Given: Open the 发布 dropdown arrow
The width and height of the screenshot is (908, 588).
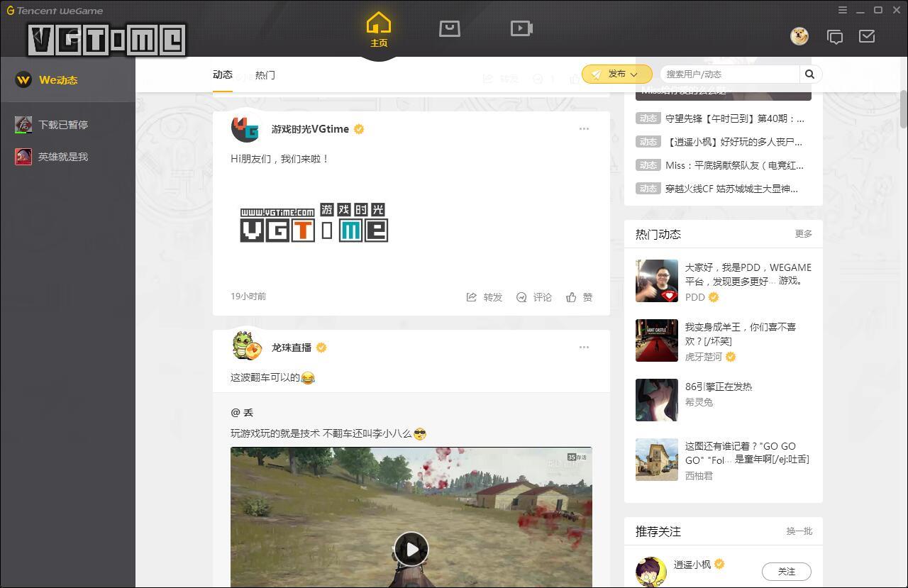Looking at the screenshot, I should (x=633, y=74).
